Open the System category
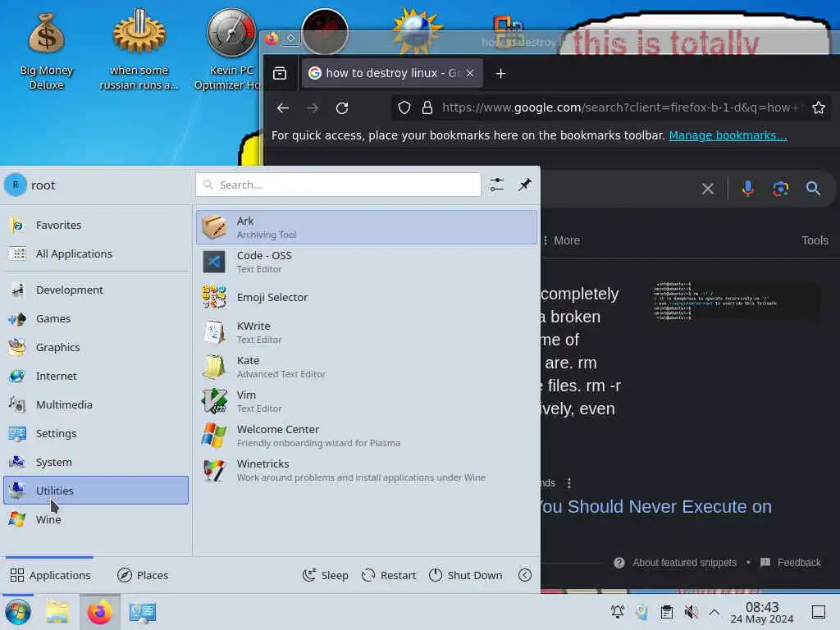The width and height of the screenshot is (840, 630). [x=96, y=462]
